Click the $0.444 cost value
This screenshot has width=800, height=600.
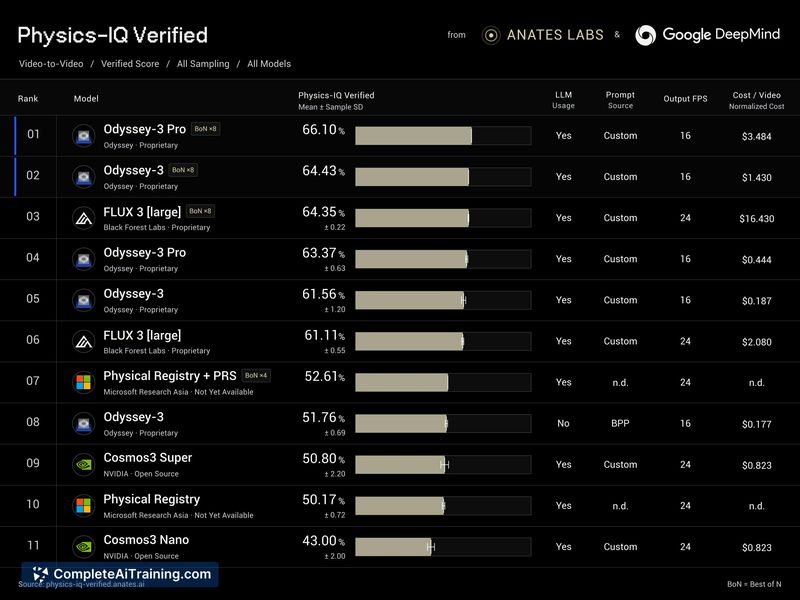[x=757, y=260]
